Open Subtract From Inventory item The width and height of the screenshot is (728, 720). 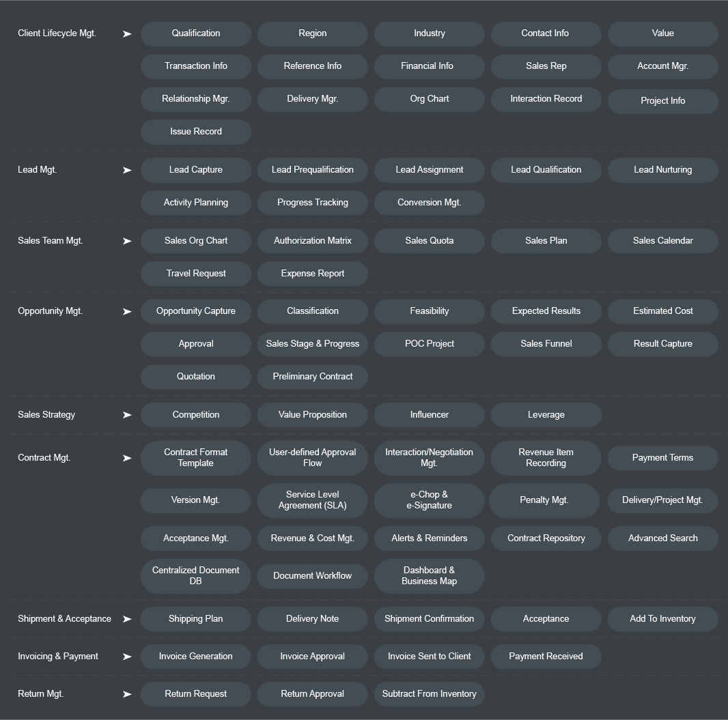430,694
